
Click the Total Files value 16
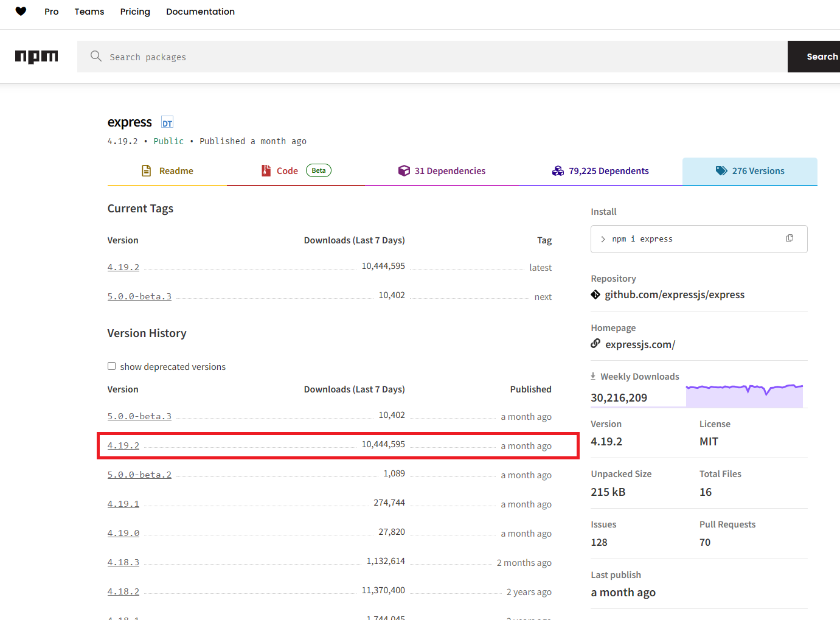[706, 492]
